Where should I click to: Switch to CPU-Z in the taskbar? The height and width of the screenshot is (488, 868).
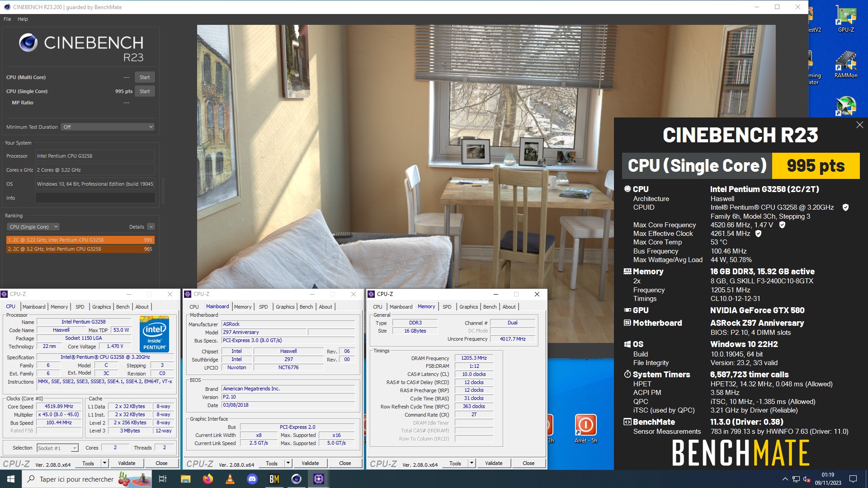click(318, 479)
